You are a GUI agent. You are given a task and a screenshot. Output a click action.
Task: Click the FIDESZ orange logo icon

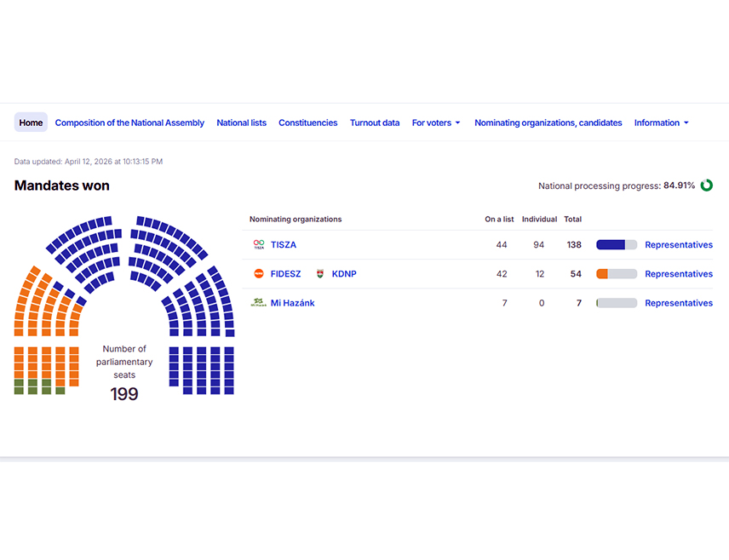259,274
